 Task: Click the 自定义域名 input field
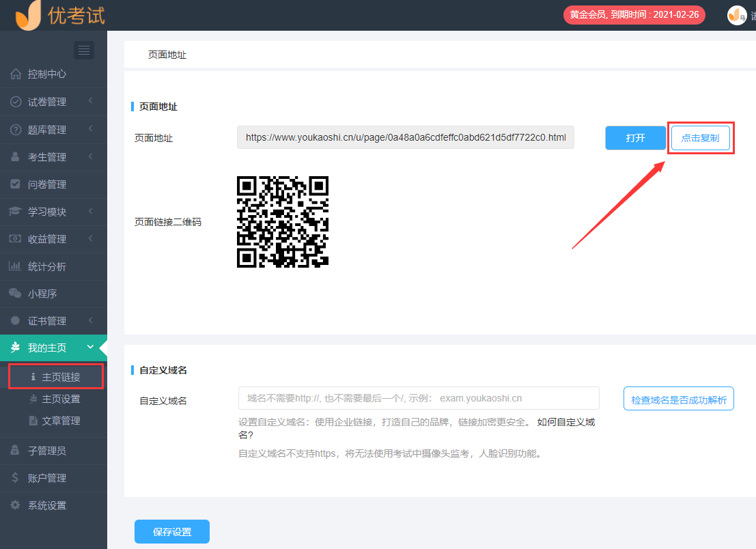tap(419, 398)
